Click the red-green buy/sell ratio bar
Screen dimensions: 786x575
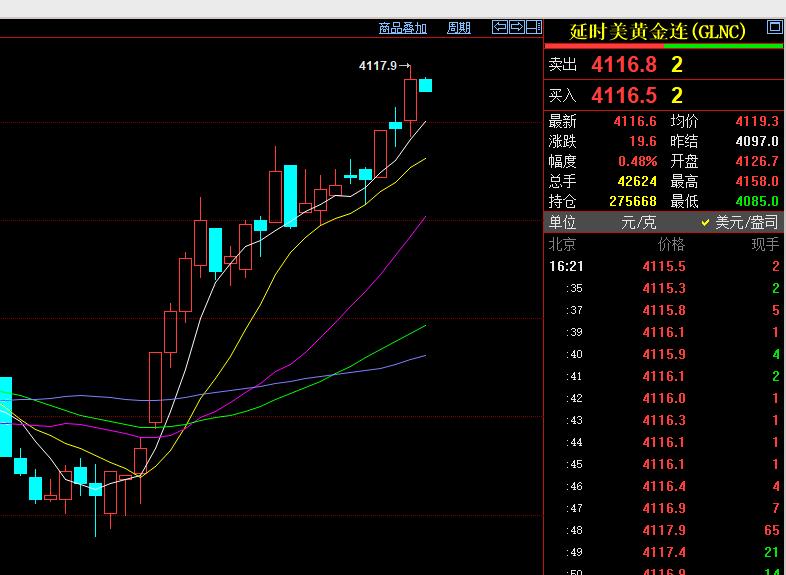(x=664, y=46)
